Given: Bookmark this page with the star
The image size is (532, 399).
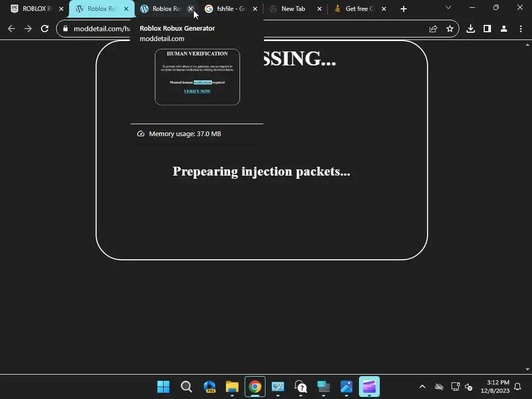Looking at the screenshot, I should click(450, 29).
